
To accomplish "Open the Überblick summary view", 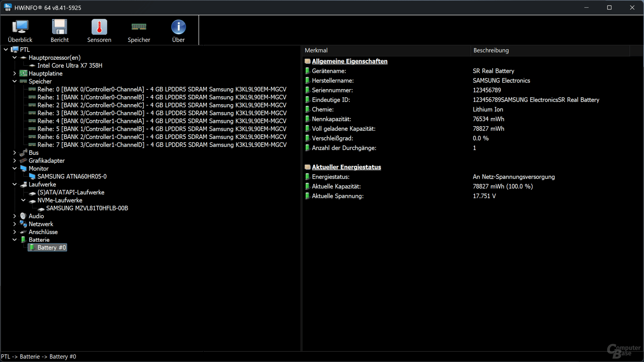I will click(20, 31).
